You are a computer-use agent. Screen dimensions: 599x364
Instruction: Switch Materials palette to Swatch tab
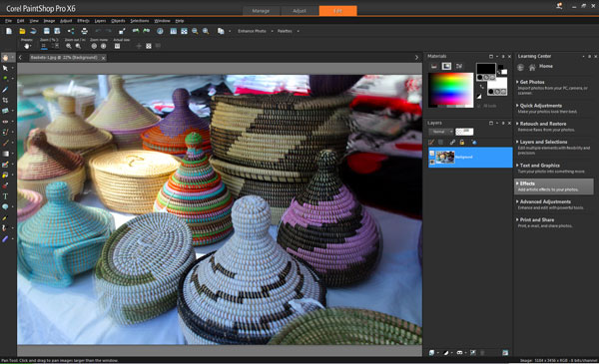click(459, 67)
